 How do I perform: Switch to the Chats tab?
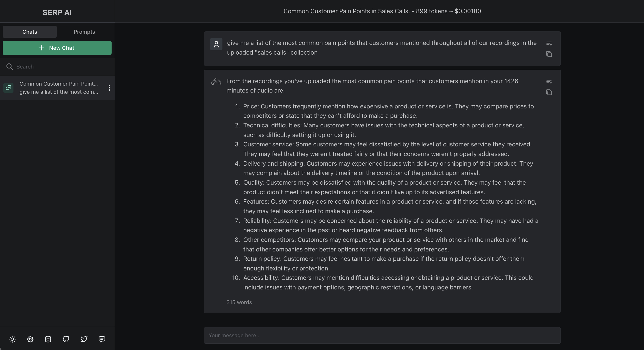(x=29, y=32)
